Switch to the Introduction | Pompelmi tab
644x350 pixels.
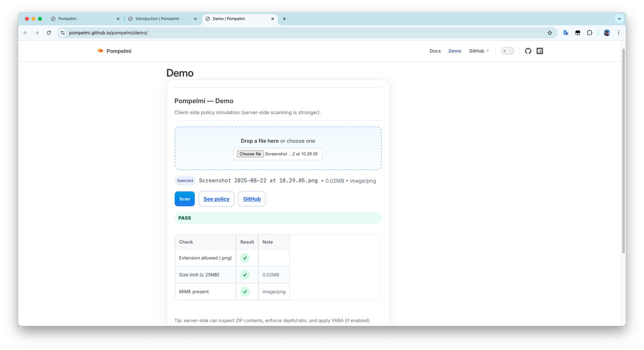pyautogui.click(x=157, y=19)
